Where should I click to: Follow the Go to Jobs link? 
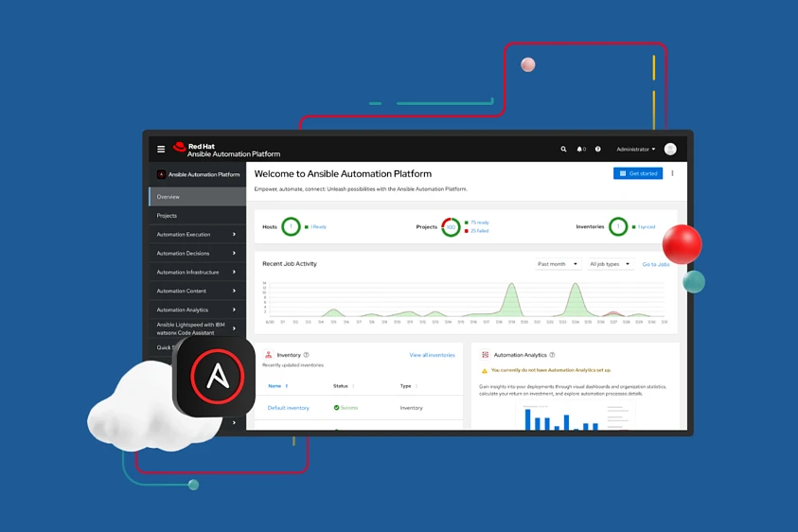pos(655,264)
